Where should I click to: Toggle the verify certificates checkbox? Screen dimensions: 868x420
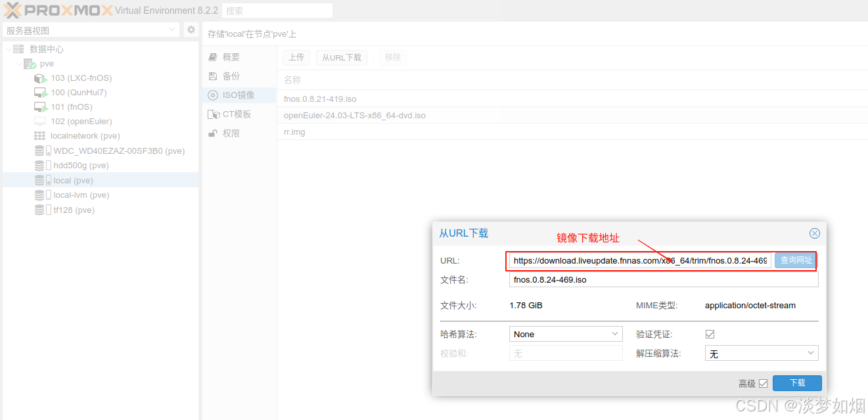pyautogui.click(x=710, y=335)
